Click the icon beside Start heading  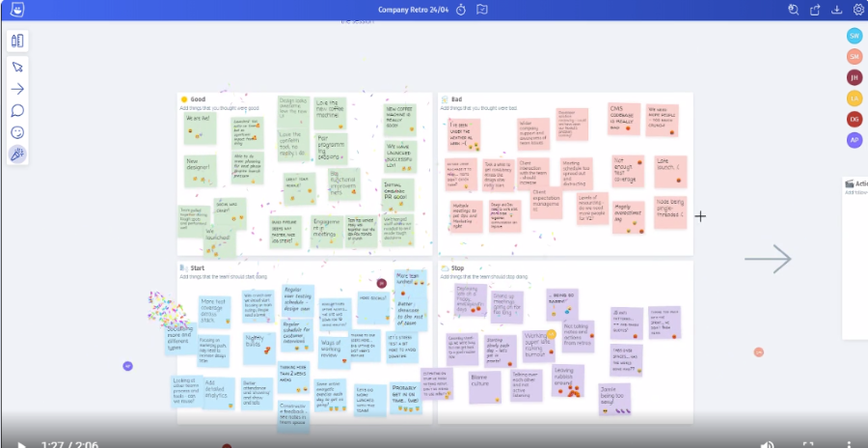pyautogui.click(x=184, y=267)
